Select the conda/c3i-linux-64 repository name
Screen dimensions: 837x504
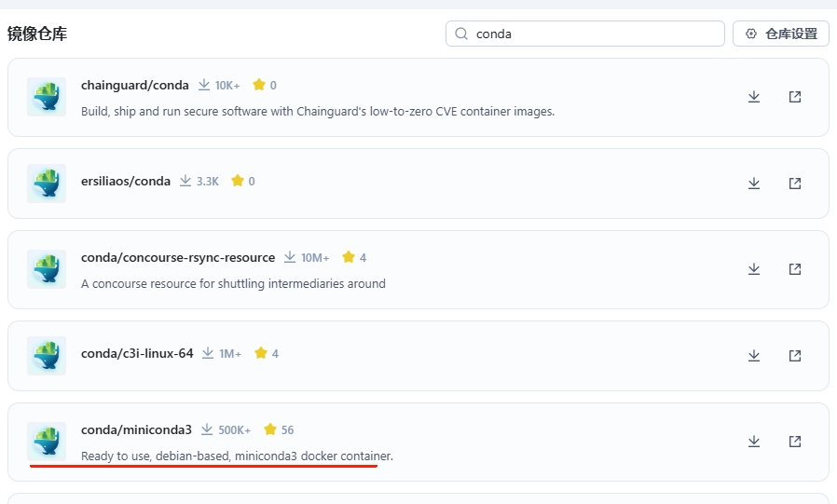(137, 354)
